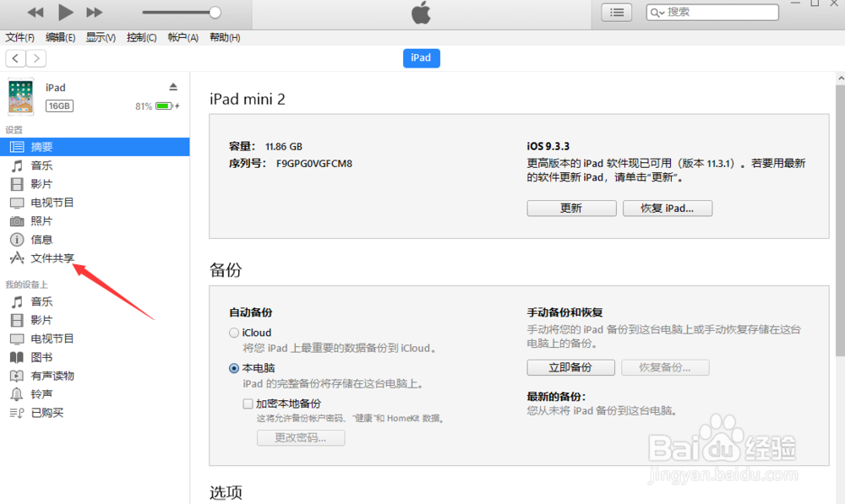Click the battery charging indicator

[167, 106]
